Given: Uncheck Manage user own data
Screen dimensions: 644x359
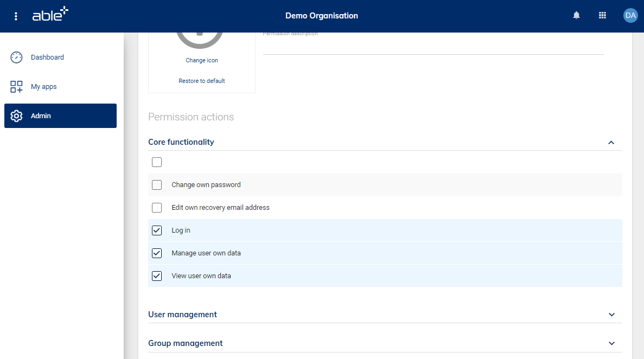Looking at the screenshot, I should pos(157,253).
